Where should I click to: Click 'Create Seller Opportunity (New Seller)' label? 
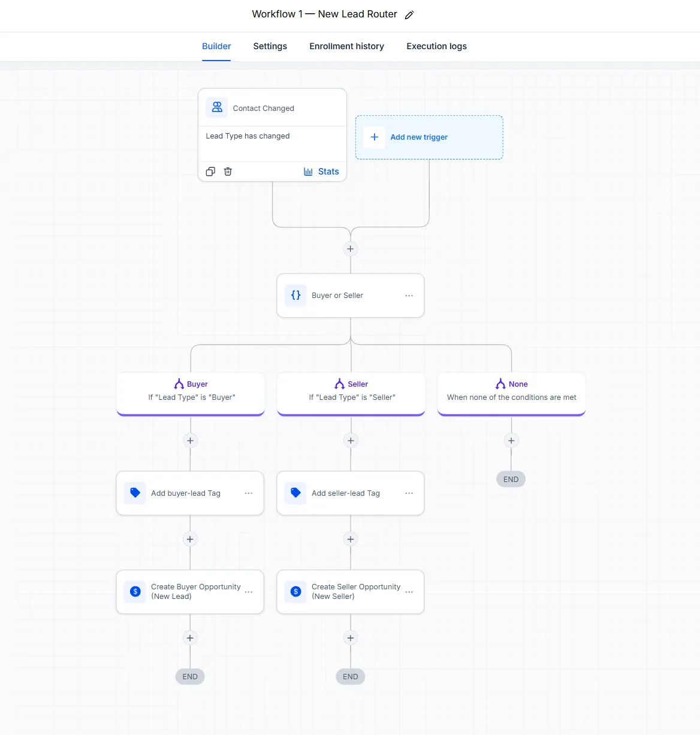(356, 592)
